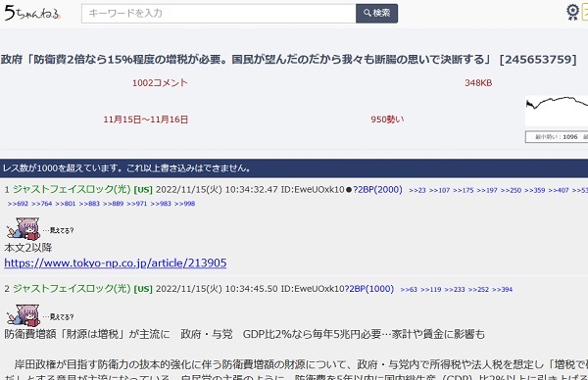The width and height of the screenshot is (588, 380).
Task: Open reply anchor >>63
Action: coord(409,290)
